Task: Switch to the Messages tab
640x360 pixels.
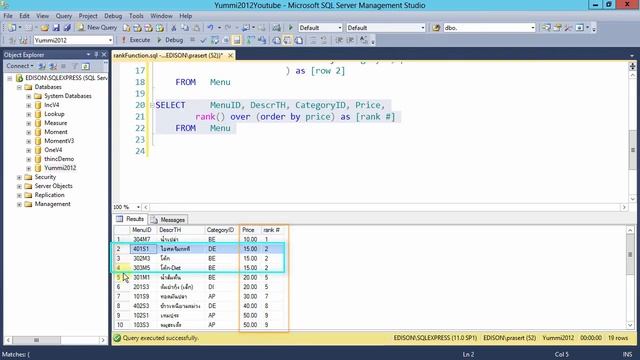Action: click(168, 220)
